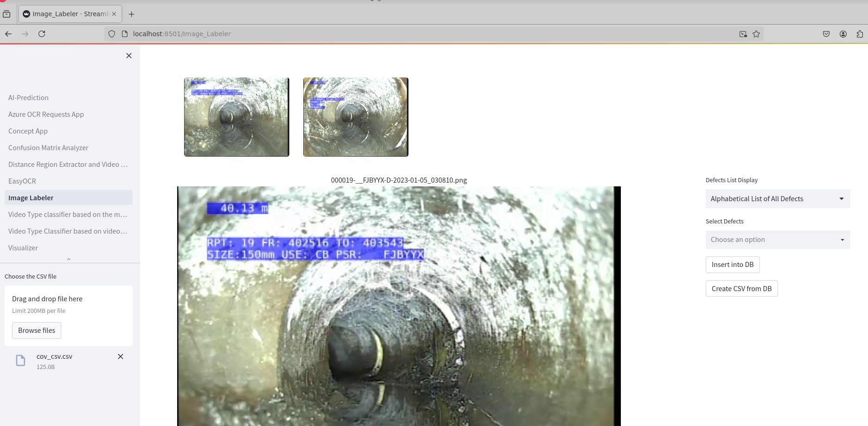
Task: Open the AI-Prediction page
Action: pos(28,98)
